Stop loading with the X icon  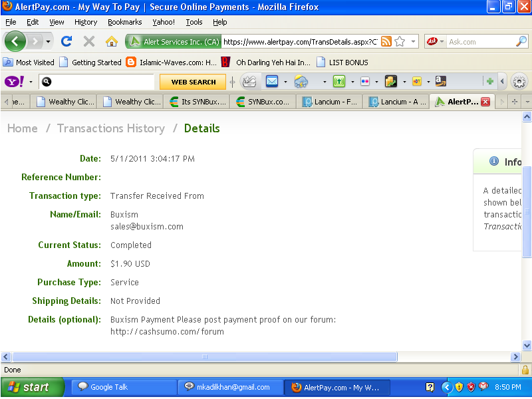[89, 42]
